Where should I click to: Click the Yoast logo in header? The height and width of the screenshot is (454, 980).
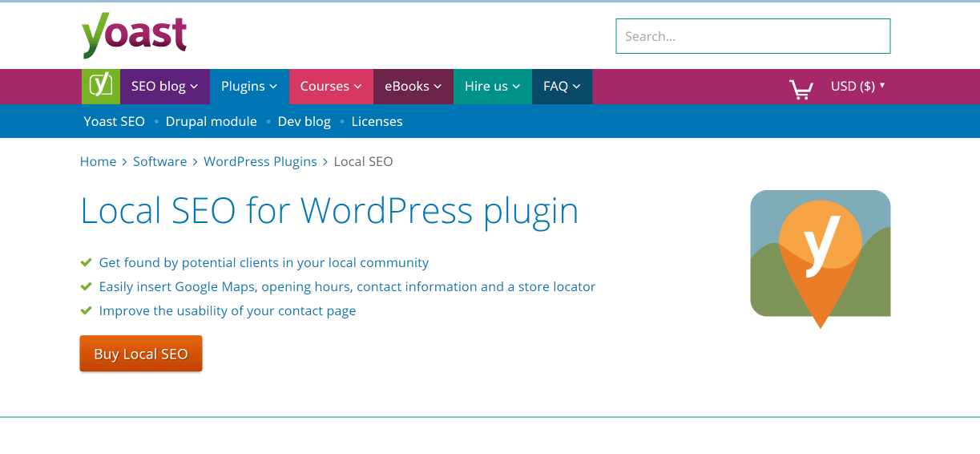click(x=134, y=35)
